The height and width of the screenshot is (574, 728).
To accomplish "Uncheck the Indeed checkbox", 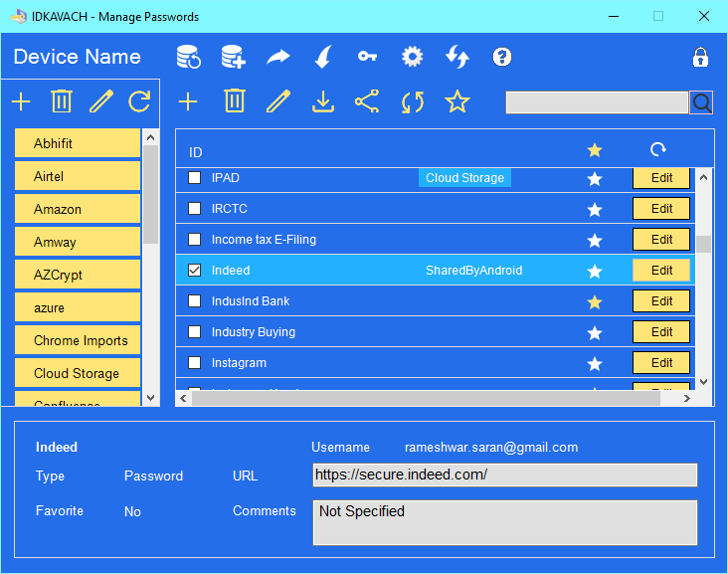I will point(195,271).
